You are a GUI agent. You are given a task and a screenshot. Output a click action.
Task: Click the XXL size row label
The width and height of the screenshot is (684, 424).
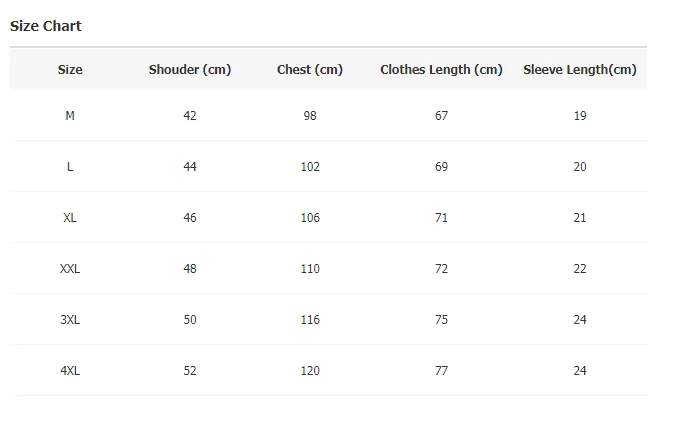[x=70, y=269]
